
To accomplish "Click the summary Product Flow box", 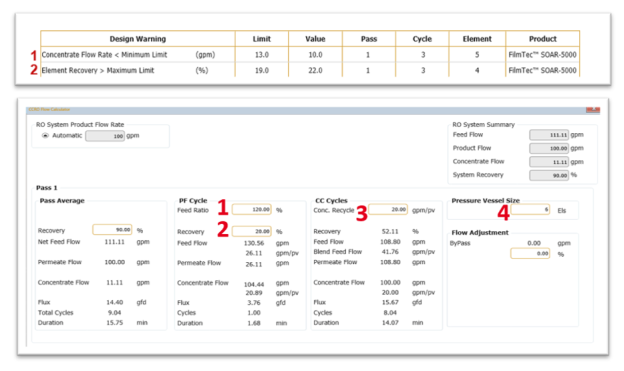I will [549, 148].
